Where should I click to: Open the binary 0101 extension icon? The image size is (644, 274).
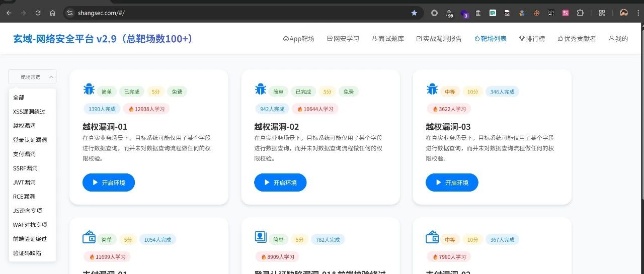551,13
